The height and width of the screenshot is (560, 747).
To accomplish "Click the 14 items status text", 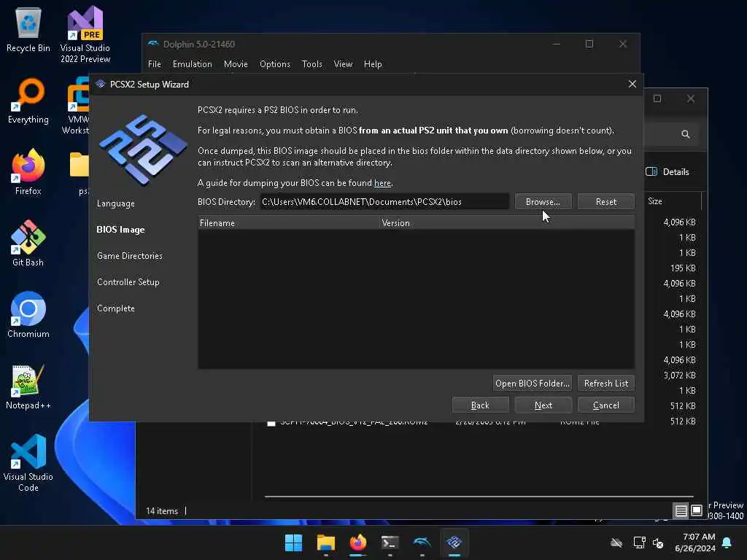I will click(x=162, y=511).
